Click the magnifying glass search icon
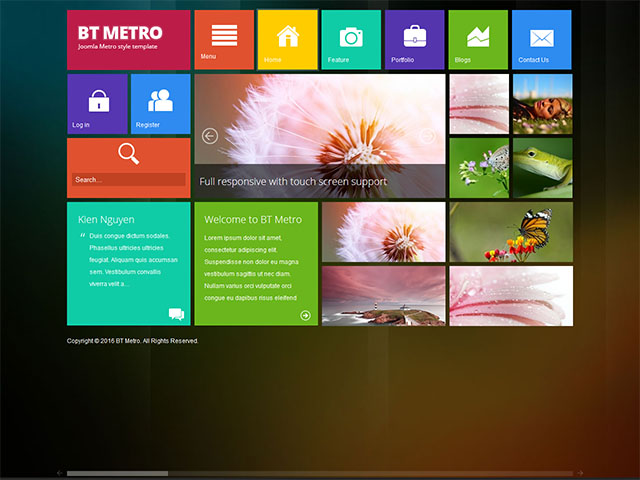The image size is (640, 480). click(129, 154)
